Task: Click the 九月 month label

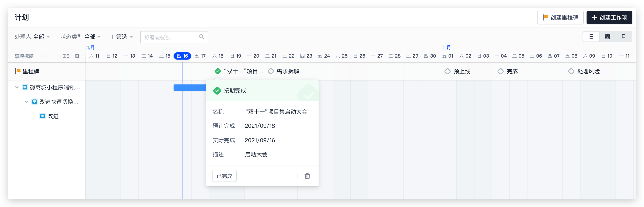Action: [x=90, y=48]
